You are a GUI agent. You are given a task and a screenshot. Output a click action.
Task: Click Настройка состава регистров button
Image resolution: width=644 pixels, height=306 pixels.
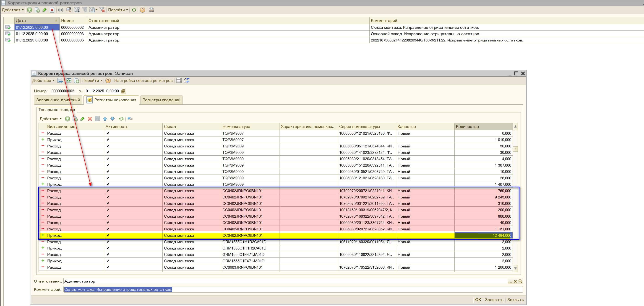click(x=143, y=80)
